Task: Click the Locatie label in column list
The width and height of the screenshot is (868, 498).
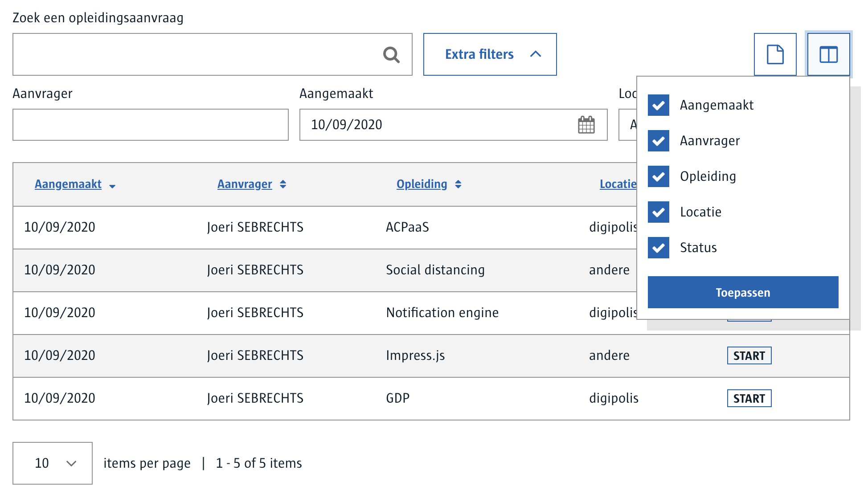Action: tap(700, 212)
